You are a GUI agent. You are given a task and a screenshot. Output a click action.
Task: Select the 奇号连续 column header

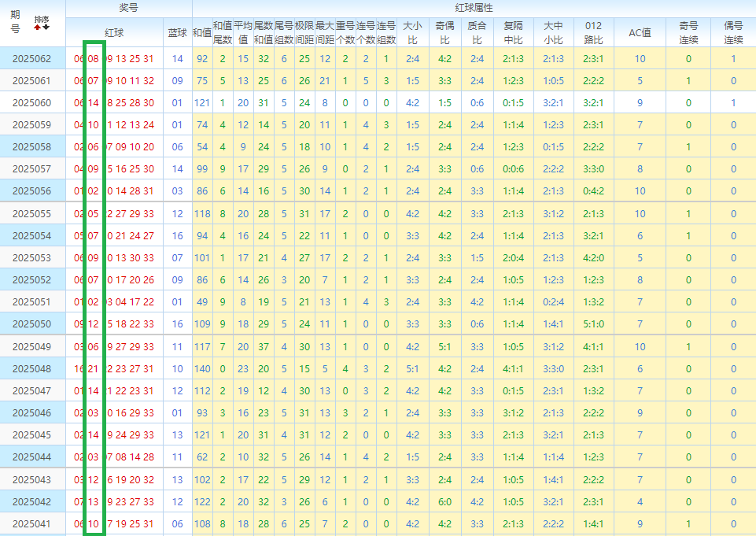coord(688,33)
